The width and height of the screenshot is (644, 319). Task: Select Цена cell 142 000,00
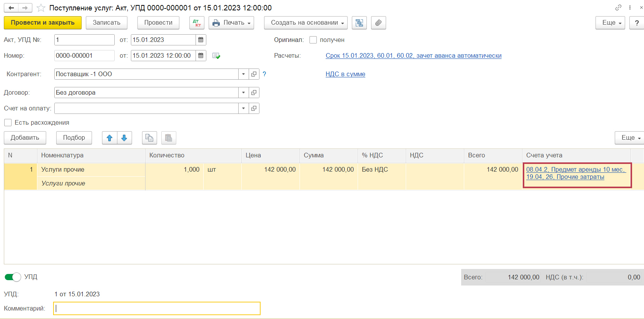271,170
